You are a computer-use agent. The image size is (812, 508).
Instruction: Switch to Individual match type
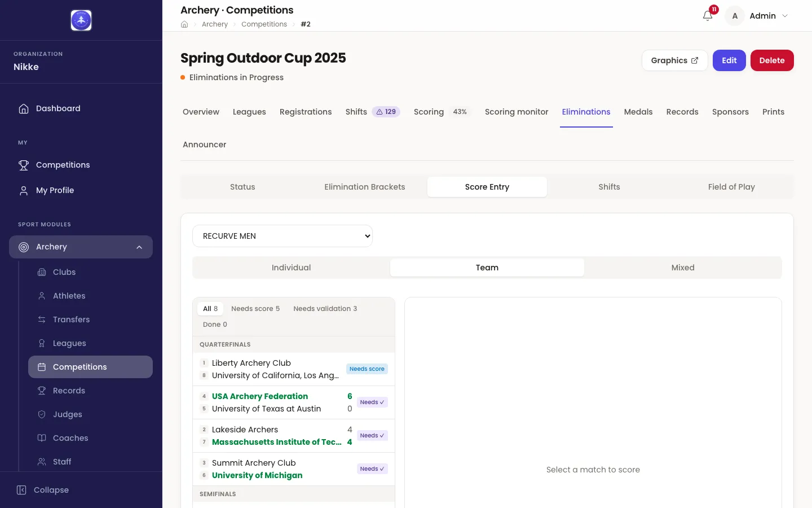tap(291, 268)
